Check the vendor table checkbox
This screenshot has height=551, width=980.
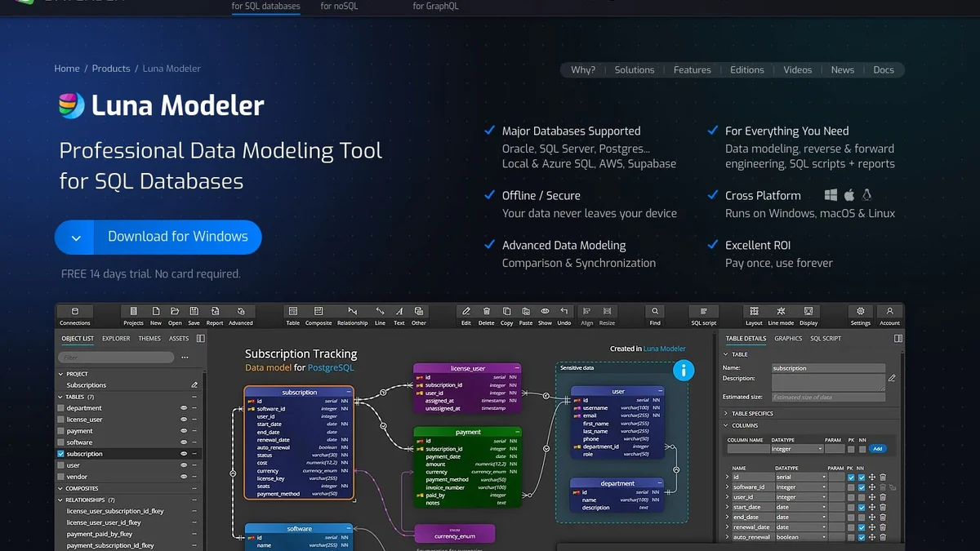coord(60,477)
